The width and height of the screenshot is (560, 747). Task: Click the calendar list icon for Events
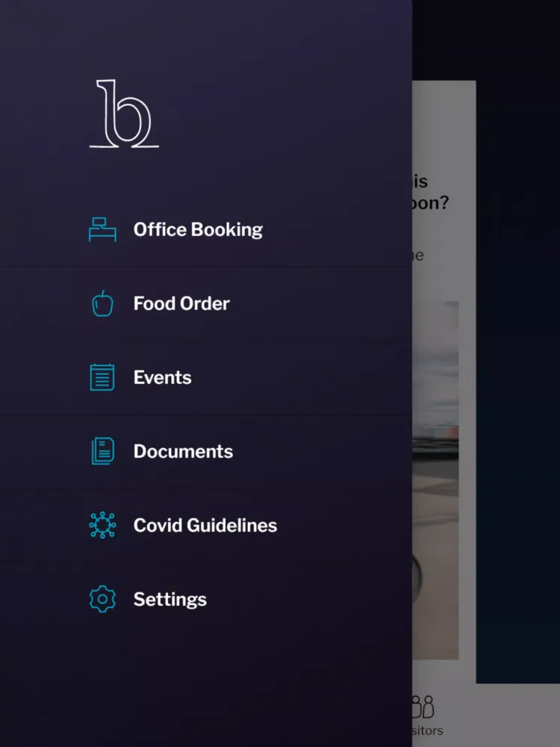(x=102, y=377)
